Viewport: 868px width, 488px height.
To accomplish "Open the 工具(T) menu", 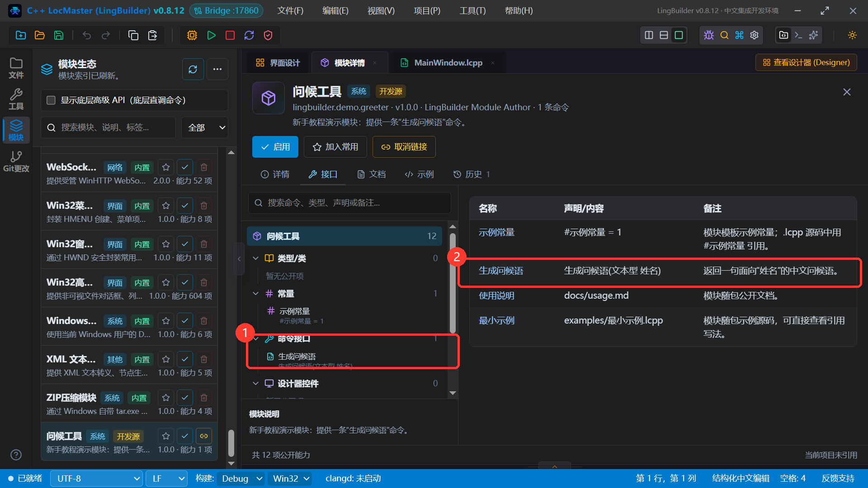I will pos(472,11).
